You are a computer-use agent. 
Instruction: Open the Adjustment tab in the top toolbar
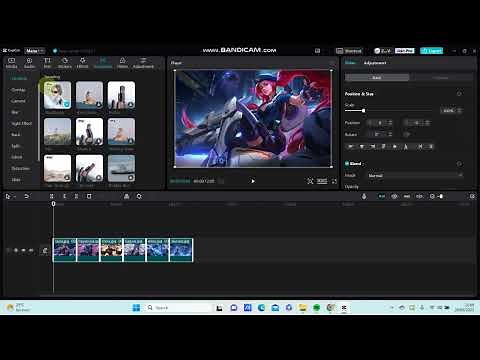pyautogui.click(x=143, y=63)
